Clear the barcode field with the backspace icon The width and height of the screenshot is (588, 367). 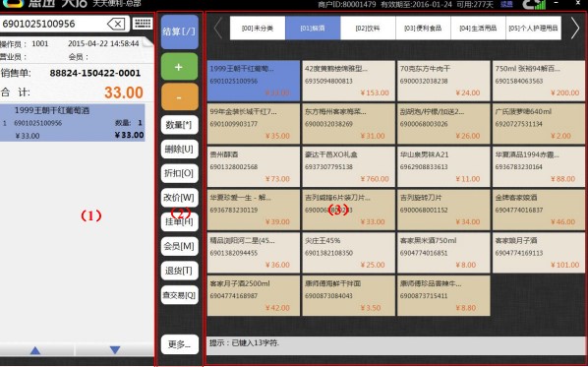coord(116,24)
